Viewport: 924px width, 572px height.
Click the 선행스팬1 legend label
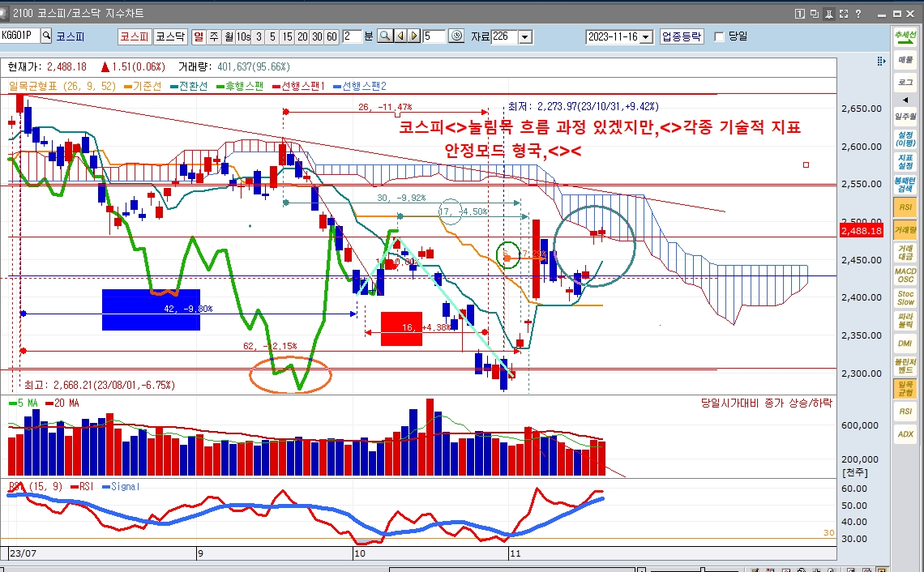click(303, 86)
